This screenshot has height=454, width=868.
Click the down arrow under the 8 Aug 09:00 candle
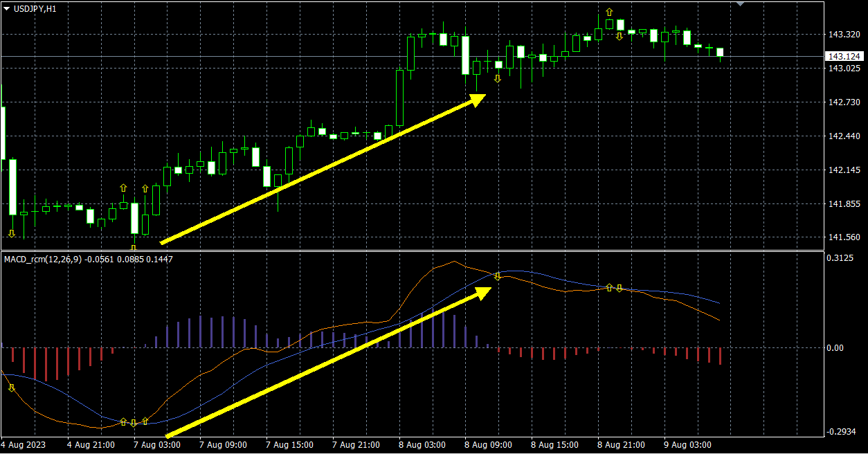click(x=497, y=79)
